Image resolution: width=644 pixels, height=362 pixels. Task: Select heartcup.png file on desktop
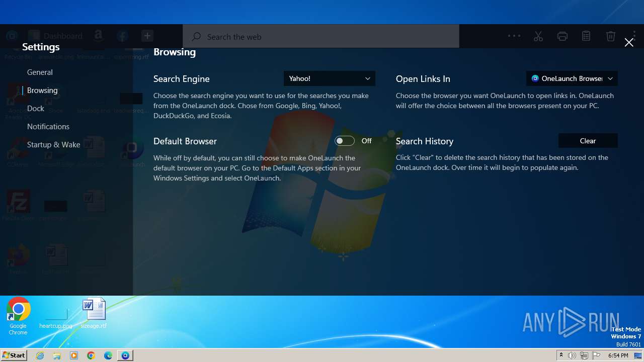[x=55, y=318]
